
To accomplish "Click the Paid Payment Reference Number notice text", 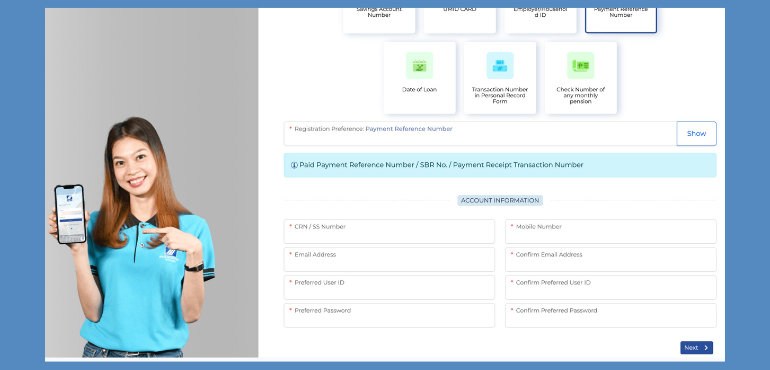I will (441, 165).
